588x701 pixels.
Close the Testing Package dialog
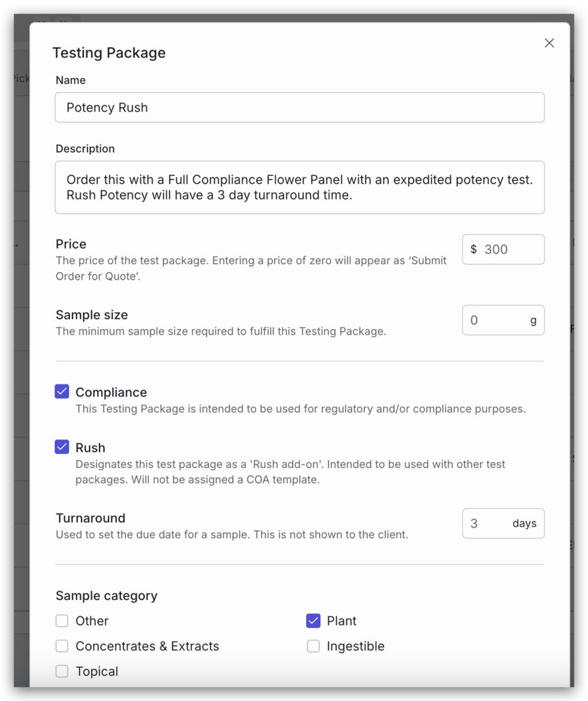549,43
